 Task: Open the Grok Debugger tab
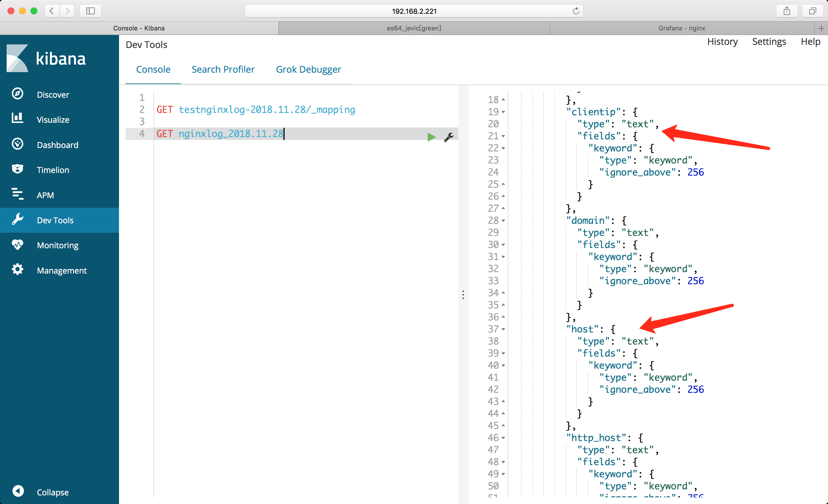(308, 70)
